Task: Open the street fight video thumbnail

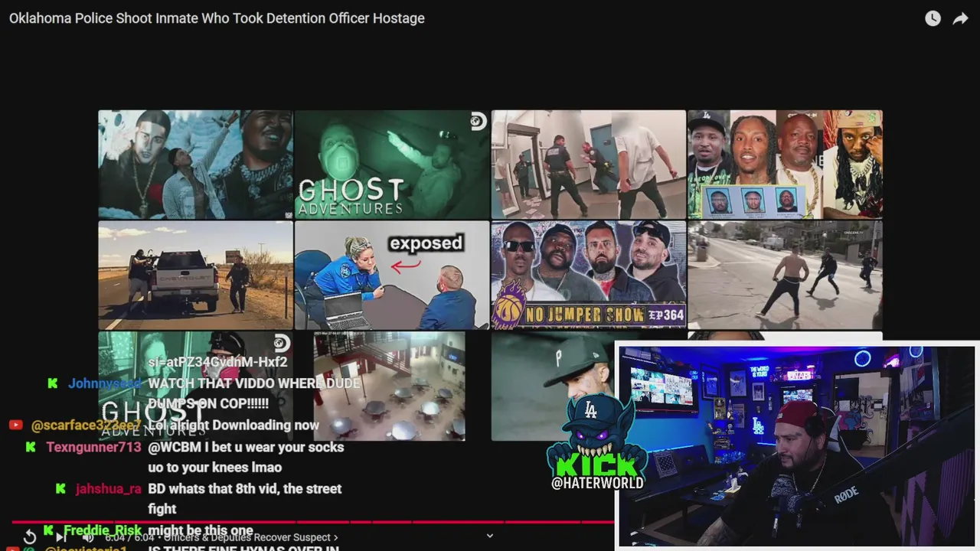Action: click(x=785, y=275)
